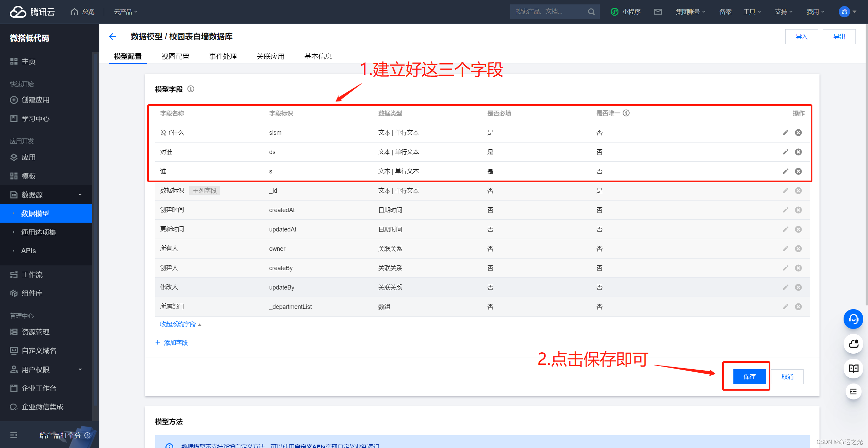868x448 pixels.
Task: Click the 保存 button
Action: tap(749, 376)
